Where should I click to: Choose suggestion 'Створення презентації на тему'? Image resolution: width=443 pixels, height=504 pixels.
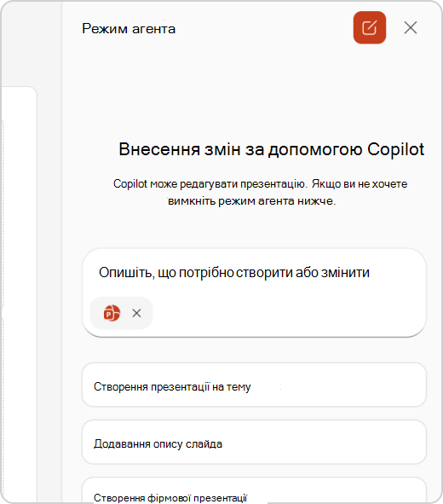coord(254,385)
